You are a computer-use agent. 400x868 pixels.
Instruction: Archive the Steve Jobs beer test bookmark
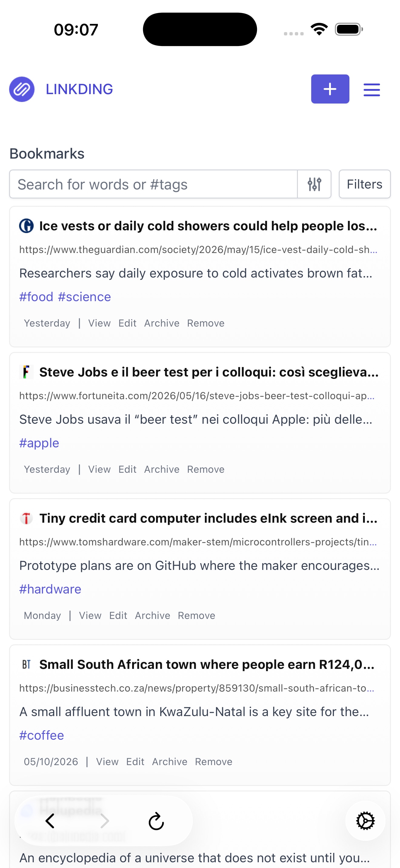pyautogui.click(x=162, y=469)
